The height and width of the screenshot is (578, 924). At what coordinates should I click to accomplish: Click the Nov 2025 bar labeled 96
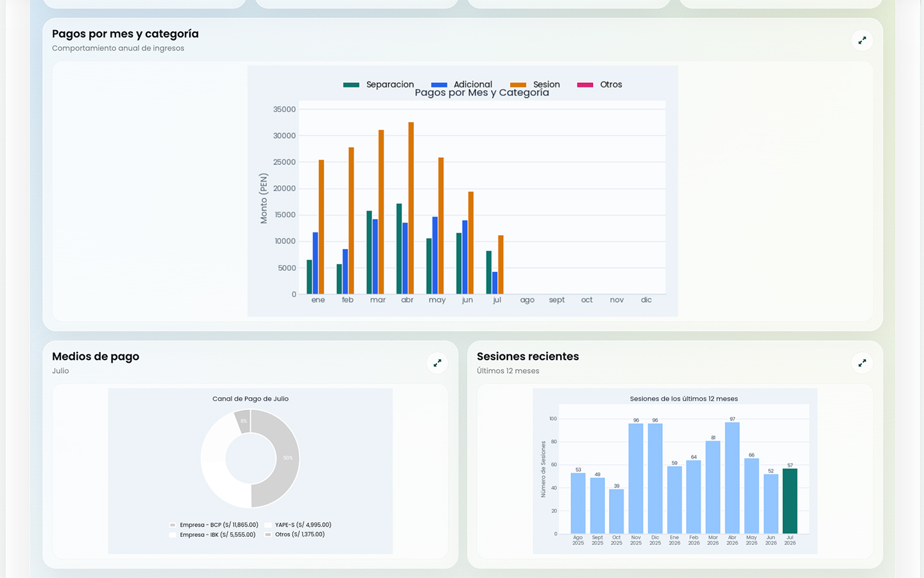[x=636, y=478]
